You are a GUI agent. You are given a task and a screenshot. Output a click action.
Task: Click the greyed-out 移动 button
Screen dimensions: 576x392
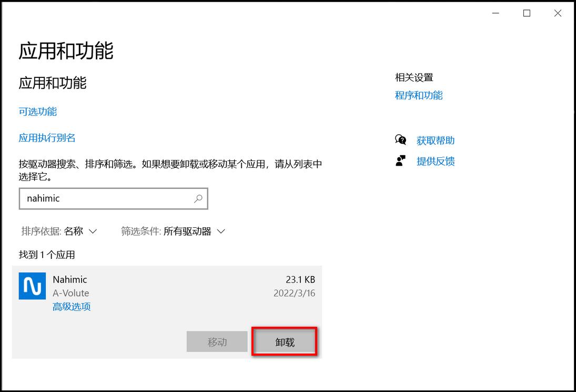tap(217, 342)
